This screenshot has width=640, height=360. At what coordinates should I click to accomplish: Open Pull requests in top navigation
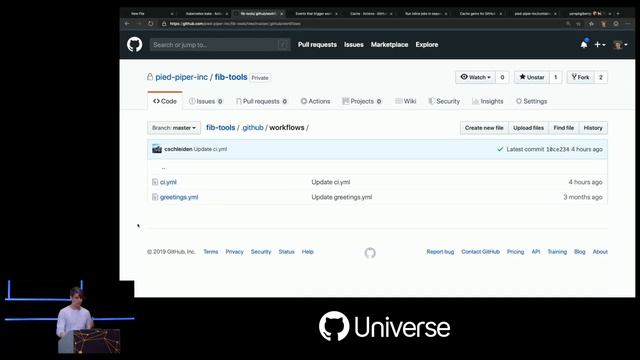(x=317, y=44)
